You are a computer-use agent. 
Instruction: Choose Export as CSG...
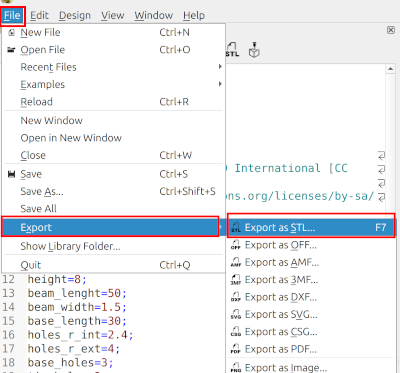point(311,332)
